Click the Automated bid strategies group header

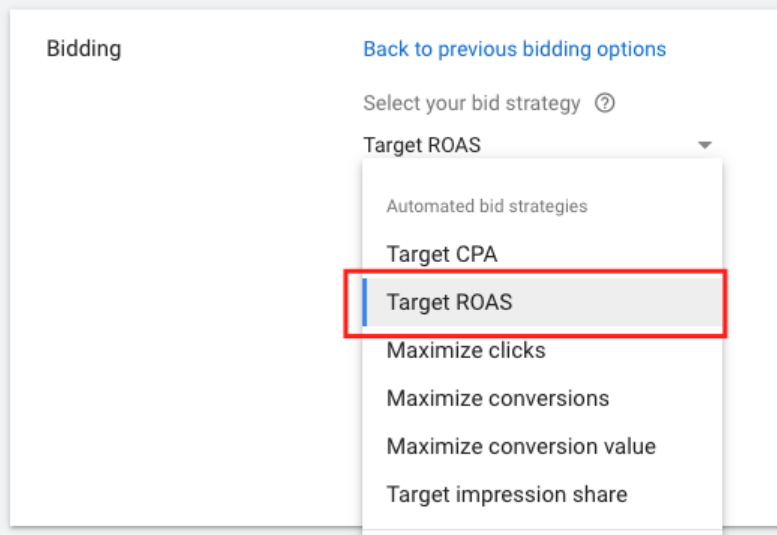(486, 206)
